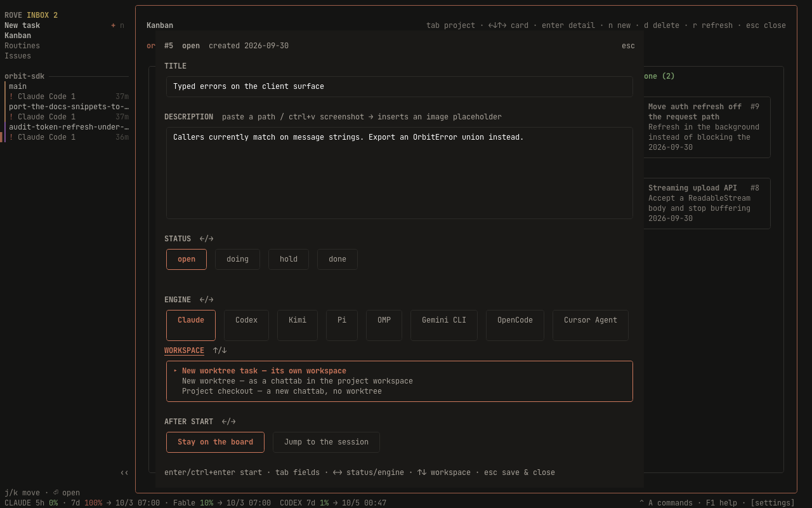Set the status to hold
The height and width of the screenshot is (508, 812).
[289, 259]
